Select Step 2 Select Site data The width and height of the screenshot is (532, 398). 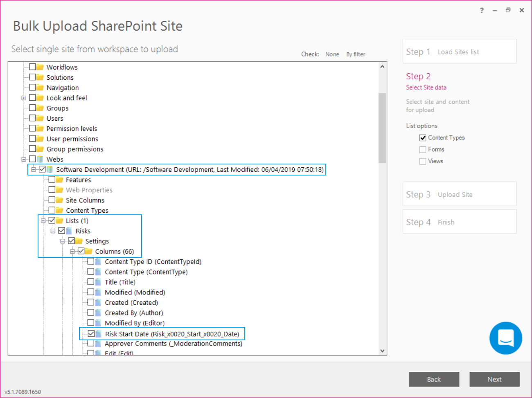[x=426, y=81]
